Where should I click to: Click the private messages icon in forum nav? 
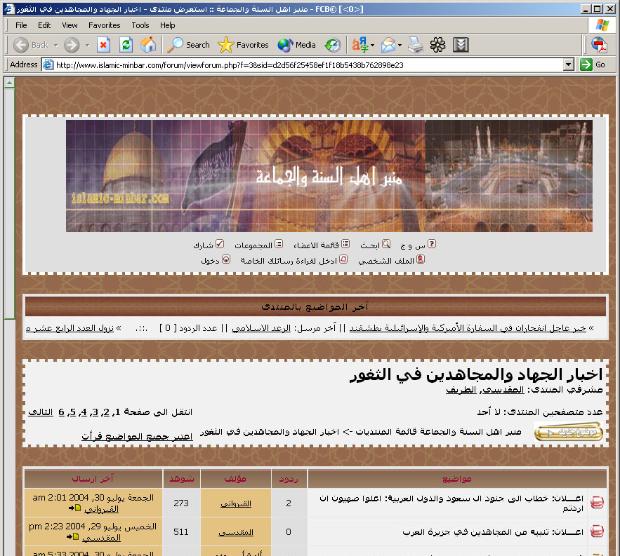(344, 259)
